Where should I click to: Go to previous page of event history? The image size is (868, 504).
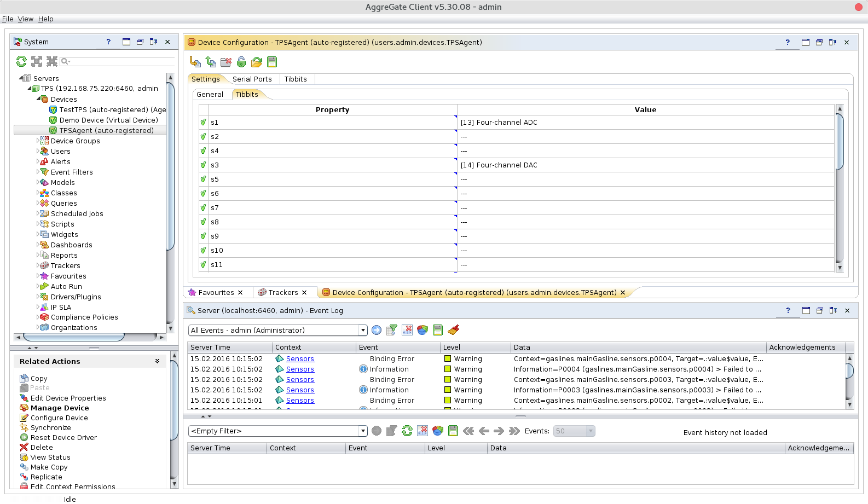(x=484, y=431)
